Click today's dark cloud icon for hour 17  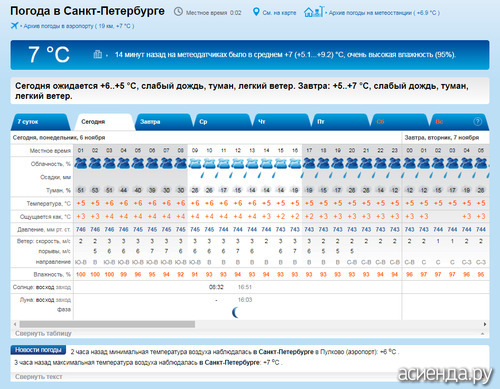click(x=309, y=163)
